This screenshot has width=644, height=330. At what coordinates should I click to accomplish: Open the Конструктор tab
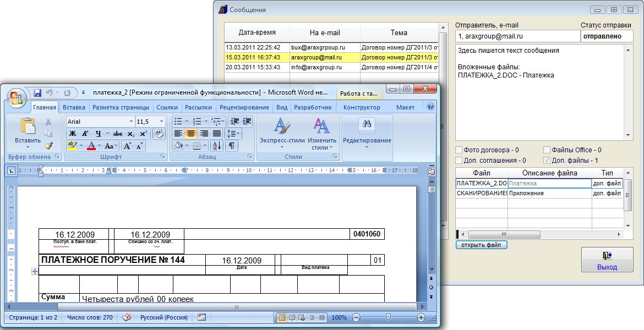tap(362, 107)
